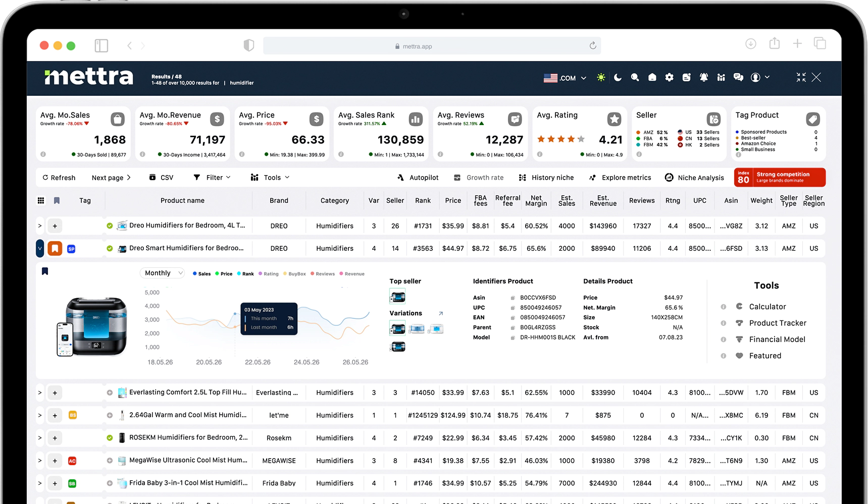This screenshot has height=504, width=868.
Task: Open the search magnifier in mettra header
Action: [635, 77]
